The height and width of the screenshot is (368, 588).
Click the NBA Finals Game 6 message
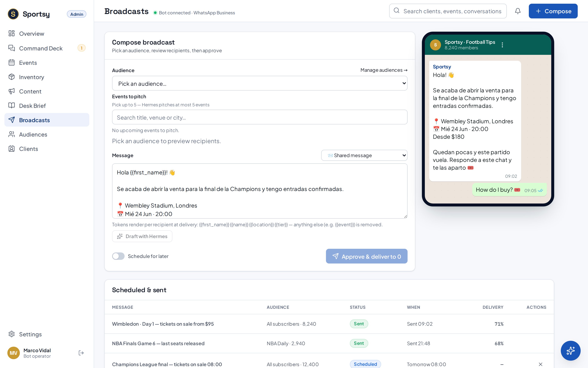coord(158,343)
